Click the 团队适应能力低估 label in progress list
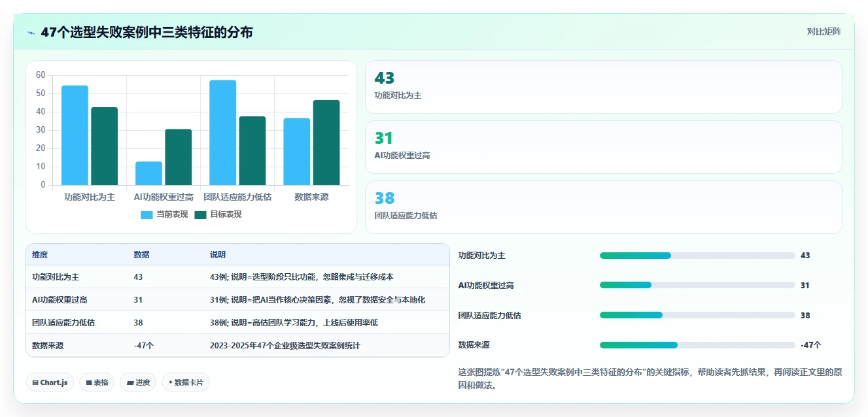 pos(490,315)
